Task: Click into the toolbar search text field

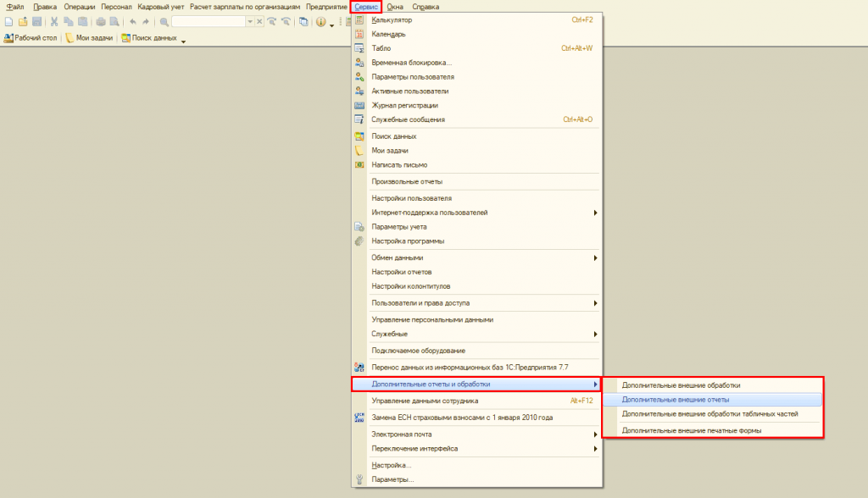Action: (x=208, y=21)
